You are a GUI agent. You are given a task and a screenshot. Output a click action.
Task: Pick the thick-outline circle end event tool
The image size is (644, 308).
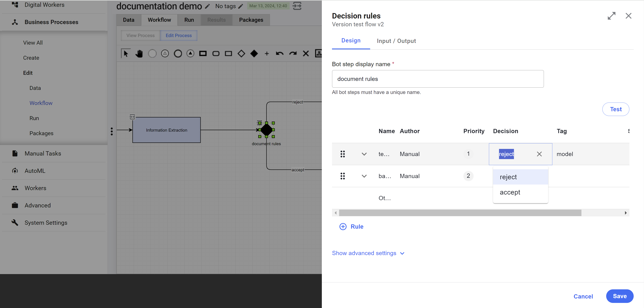(178, 53)
